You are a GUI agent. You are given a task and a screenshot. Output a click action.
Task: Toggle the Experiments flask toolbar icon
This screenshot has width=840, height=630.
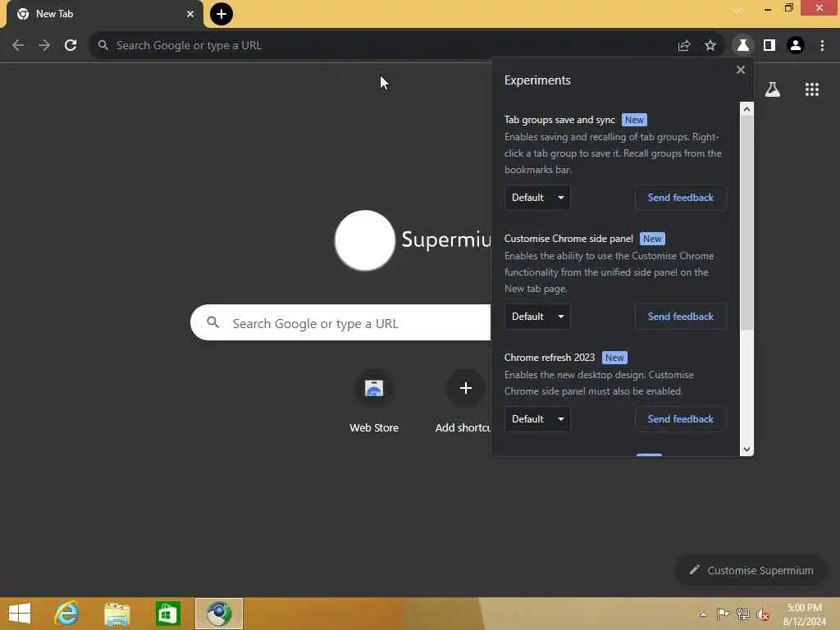click(743, 46)
